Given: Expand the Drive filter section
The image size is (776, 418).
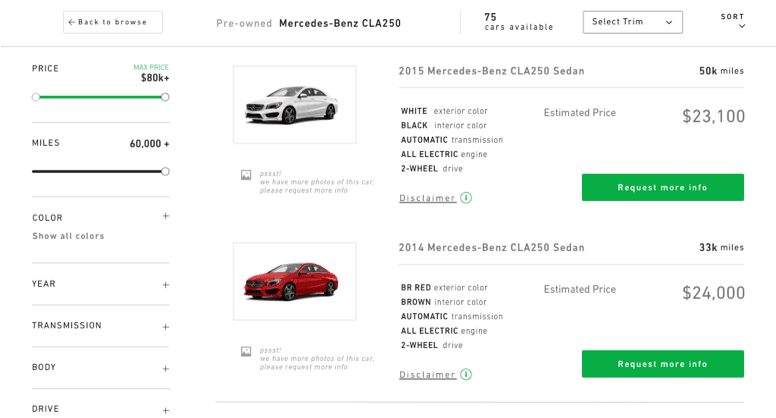Looking at the screenshot, I should pos(166,409).
